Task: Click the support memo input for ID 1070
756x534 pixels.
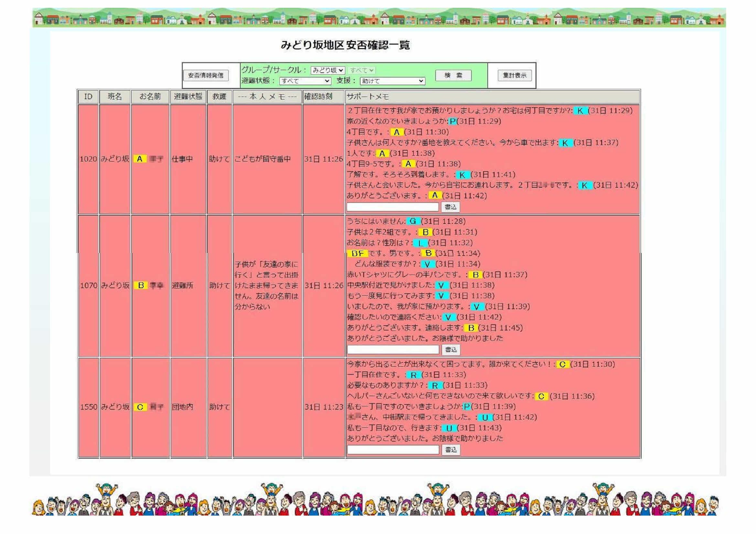Action: click(x=393, y=350)
